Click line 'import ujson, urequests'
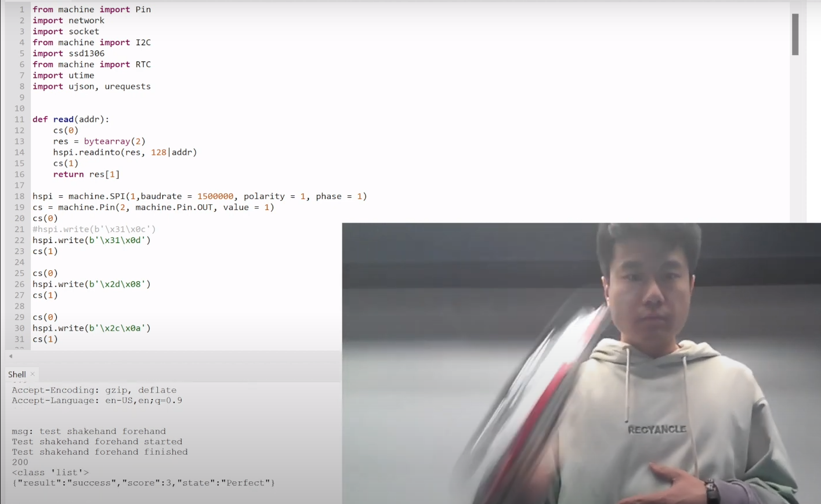821x504 pixels. pos(92,86)
